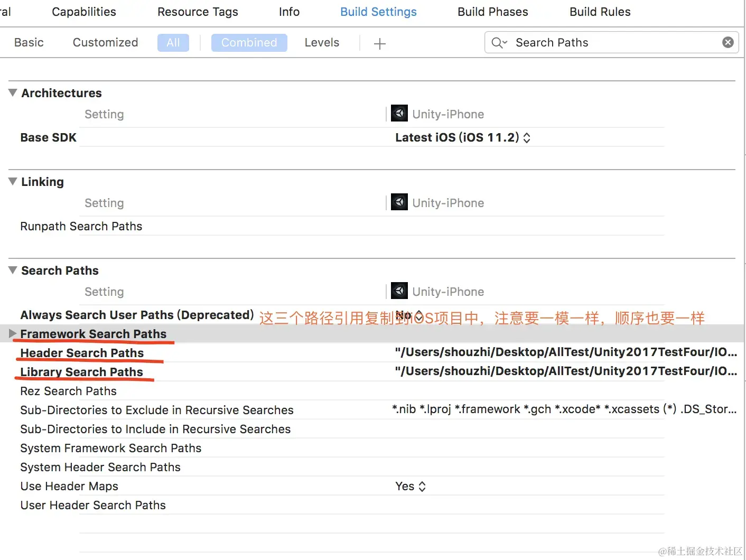
Task: Collapse the Linking section
Action: [x=13, y=182]
